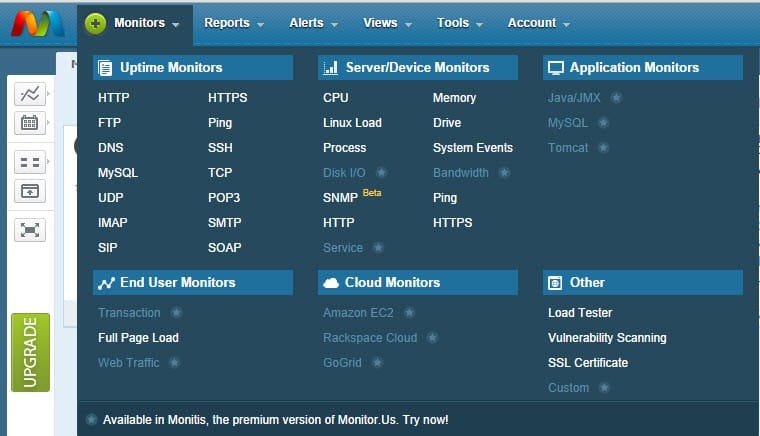Select HTTPS under Uptime Monitors
Screen dimensions: 760x436
click(x=228, y=98)
